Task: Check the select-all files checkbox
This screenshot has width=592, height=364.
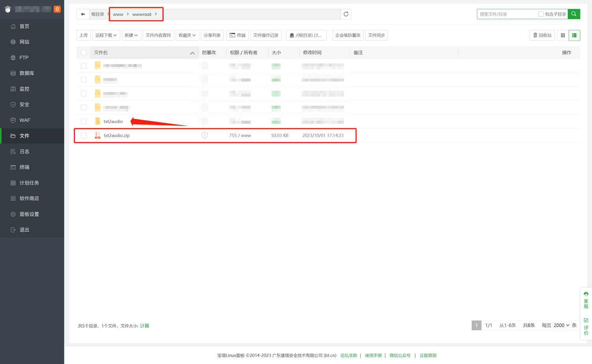Action: click(84, 52)
